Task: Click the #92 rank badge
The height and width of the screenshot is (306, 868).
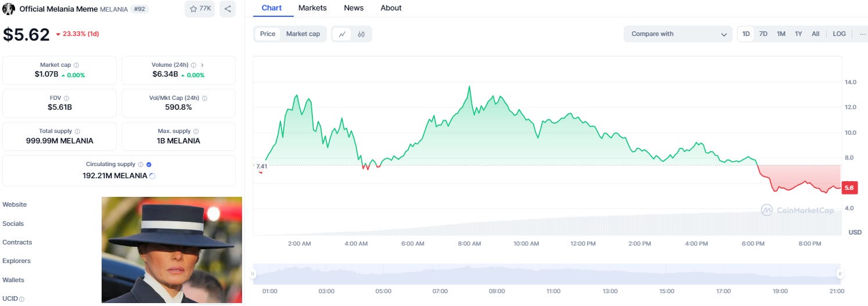Action: pyautogui.click(x=139, y=9)
